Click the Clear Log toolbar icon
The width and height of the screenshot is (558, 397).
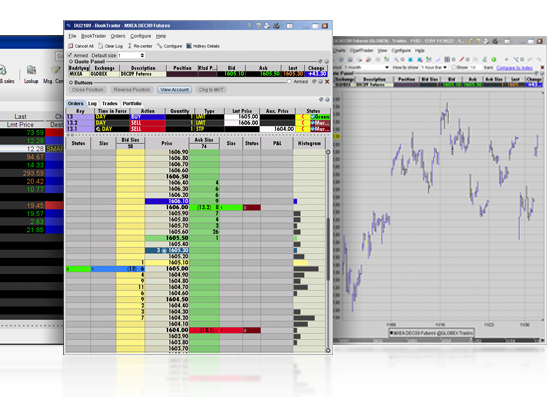[101, 46]
